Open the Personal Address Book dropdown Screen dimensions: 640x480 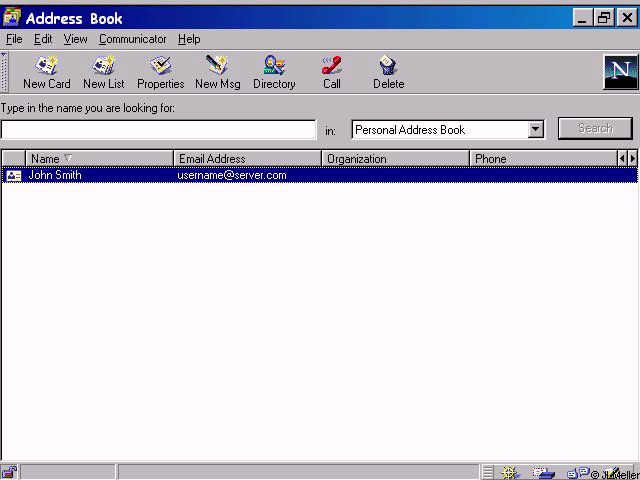point(535,130)
